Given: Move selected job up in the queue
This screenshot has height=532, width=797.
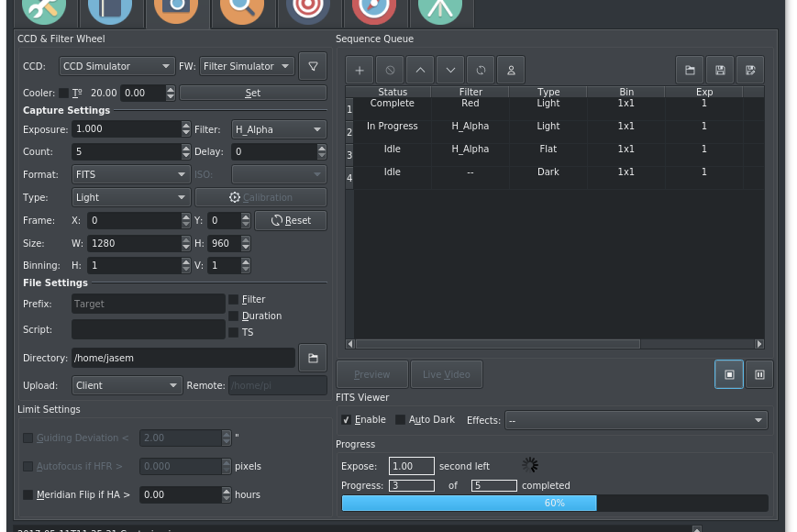Looking at the screenshot, I should pos(419,70).
